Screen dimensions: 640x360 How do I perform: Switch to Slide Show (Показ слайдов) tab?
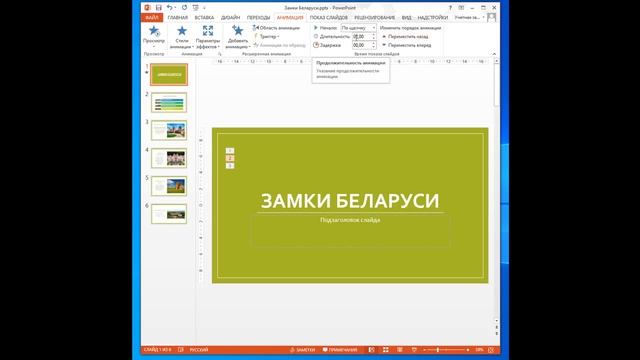point(329,18)
